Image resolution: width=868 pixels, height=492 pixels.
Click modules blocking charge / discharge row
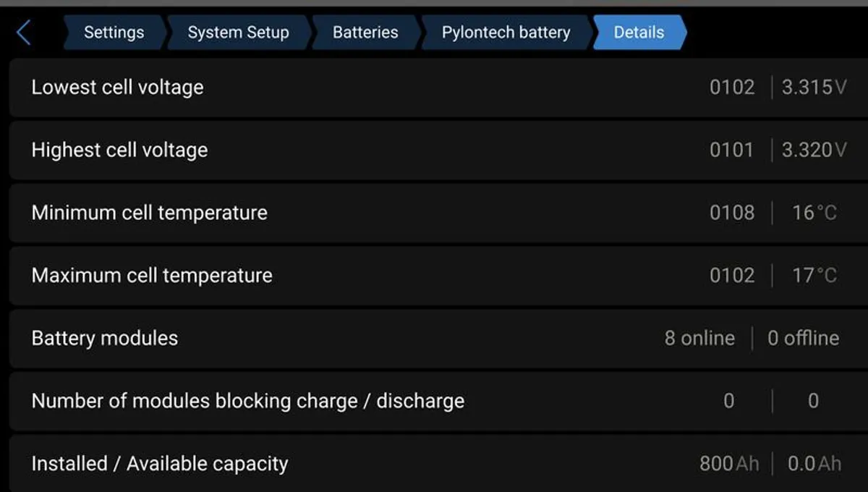click(x=362, y=401)
